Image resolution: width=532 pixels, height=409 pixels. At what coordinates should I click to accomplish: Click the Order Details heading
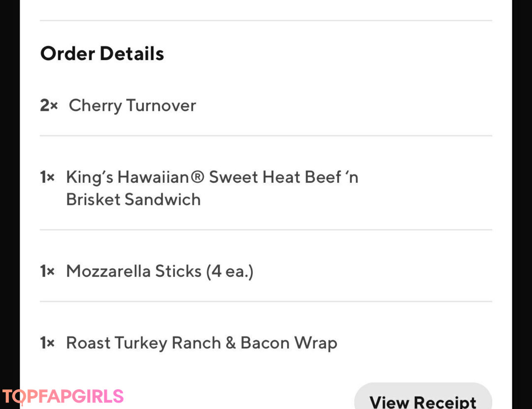tap(102, 53)
